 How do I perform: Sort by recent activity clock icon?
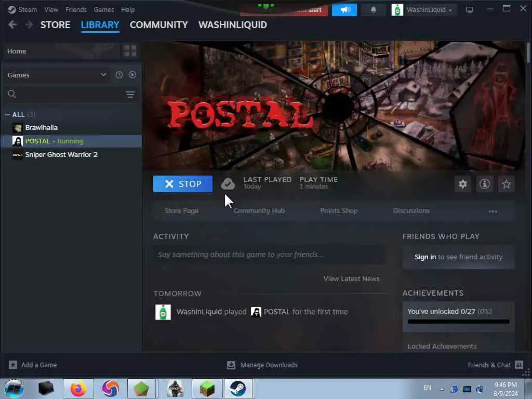tap(119, 75)
